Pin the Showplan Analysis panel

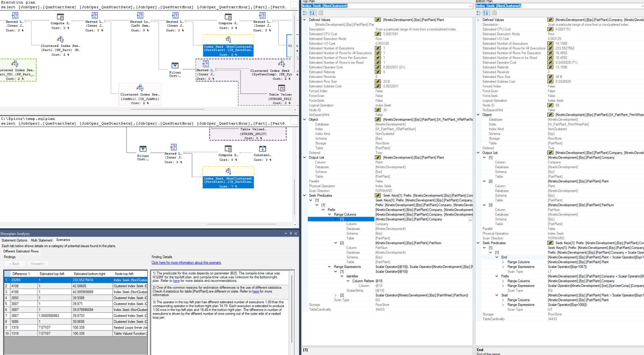click(290, 234)
